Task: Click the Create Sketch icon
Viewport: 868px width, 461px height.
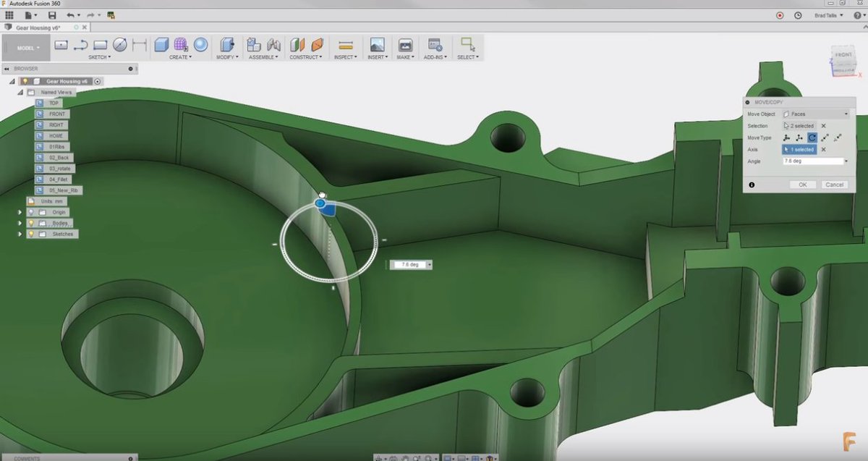Action: (x=61, y=45)
